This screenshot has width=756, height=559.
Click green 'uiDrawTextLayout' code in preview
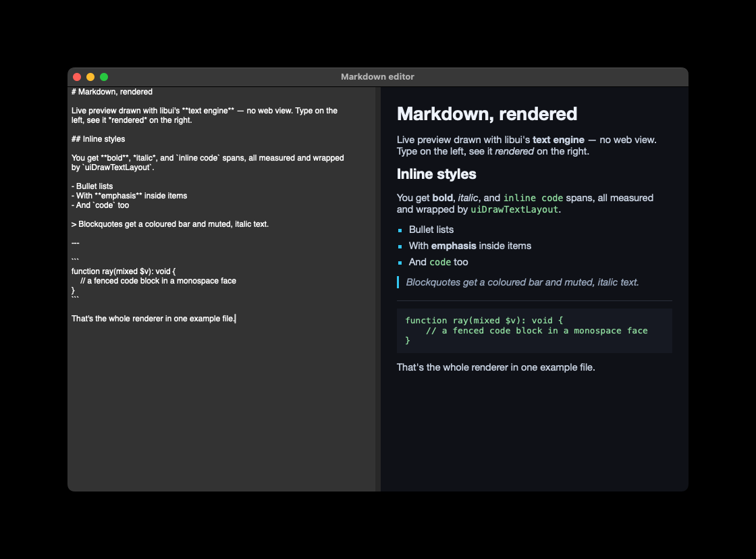514,209
